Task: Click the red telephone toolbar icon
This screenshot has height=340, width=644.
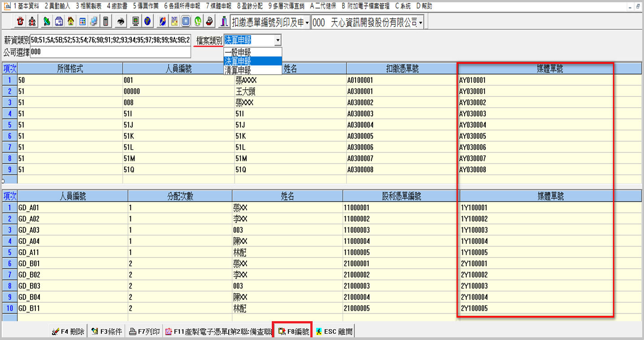Action: 20,22
